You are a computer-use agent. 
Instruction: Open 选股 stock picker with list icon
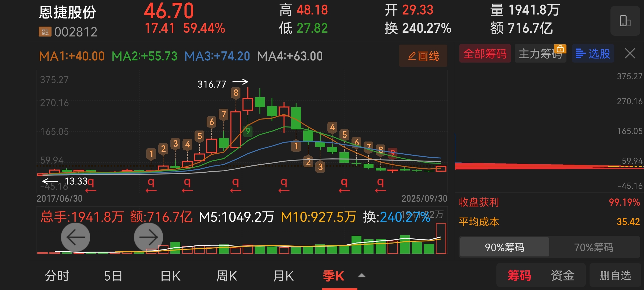click(593, 53)
